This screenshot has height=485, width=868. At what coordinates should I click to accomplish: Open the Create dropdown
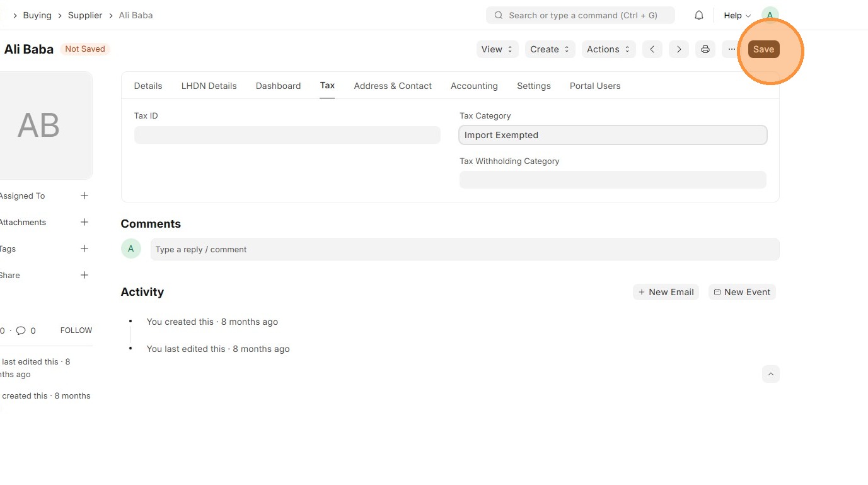coord(550,49)
